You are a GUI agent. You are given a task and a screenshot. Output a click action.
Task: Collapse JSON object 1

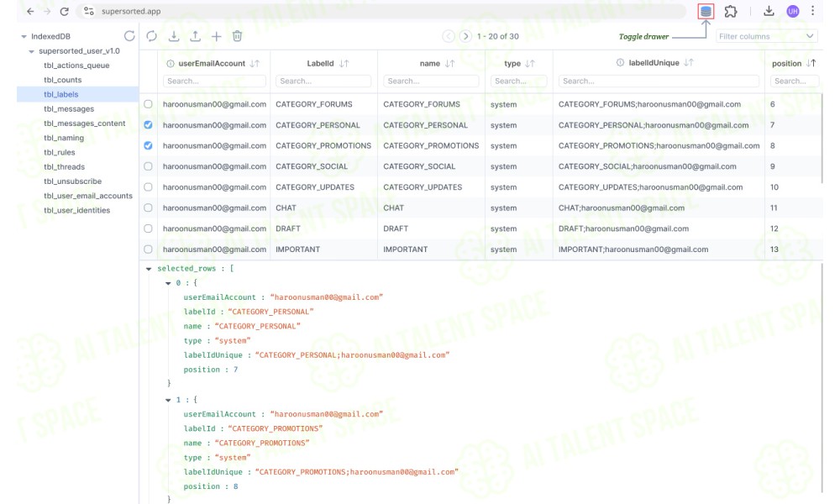168,400
